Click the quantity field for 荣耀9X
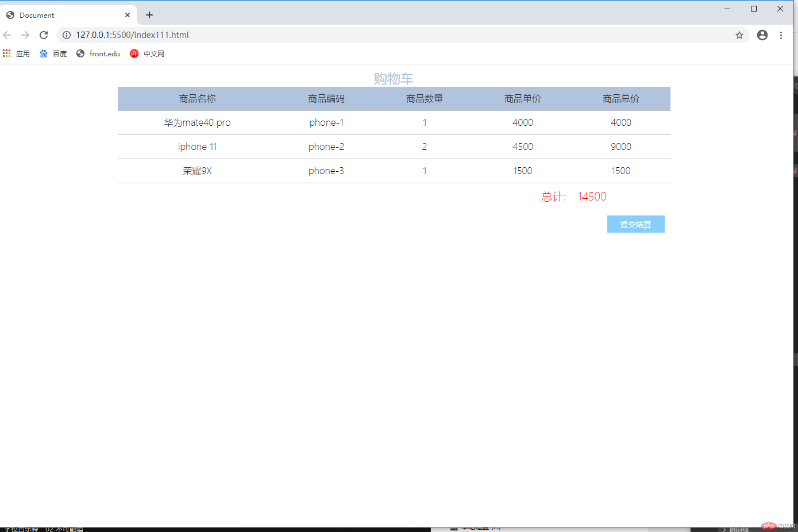Viewport: 798px width, 532px height. click(x=425, y=171)
